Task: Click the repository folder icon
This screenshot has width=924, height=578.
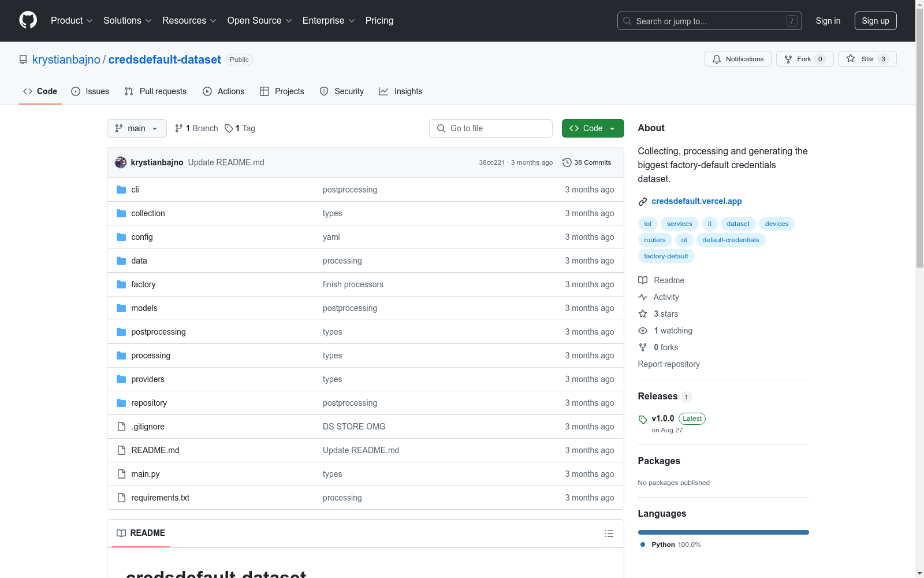Action: (x=121, y=403)
